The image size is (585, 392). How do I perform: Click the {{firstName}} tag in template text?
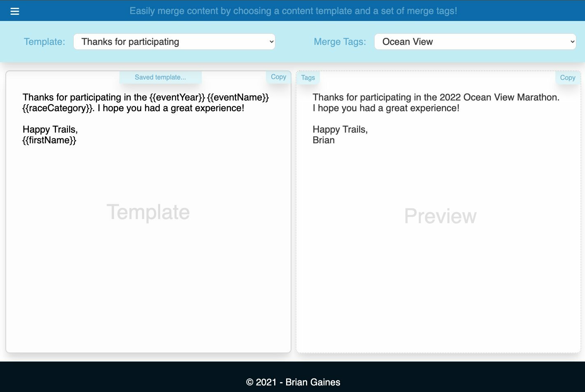click(49, 140)
